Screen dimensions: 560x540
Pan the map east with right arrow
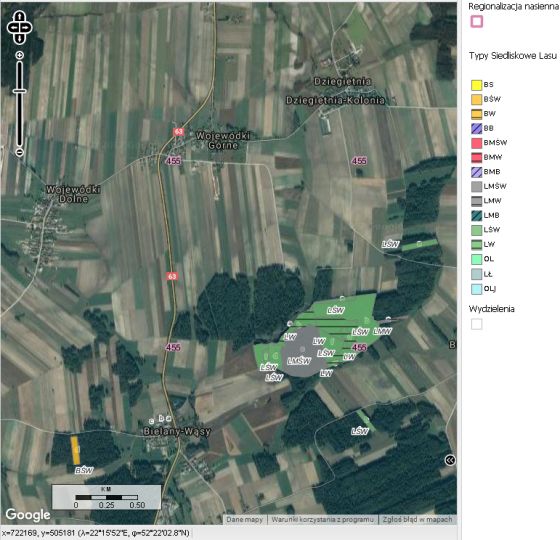pos(27,28)
